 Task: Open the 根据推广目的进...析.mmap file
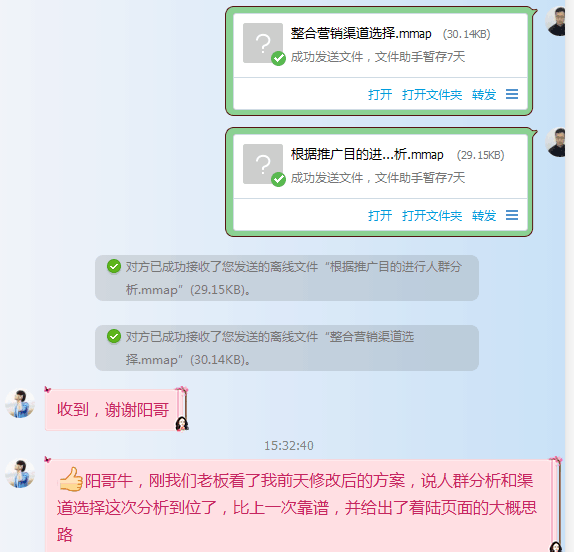[380, 215]
